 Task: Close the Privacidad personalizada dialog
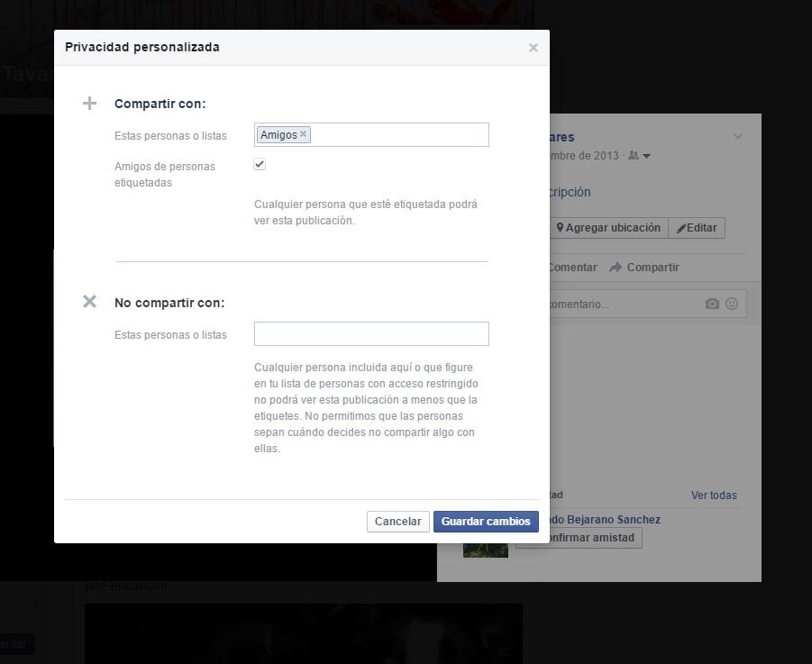point(533,48)
